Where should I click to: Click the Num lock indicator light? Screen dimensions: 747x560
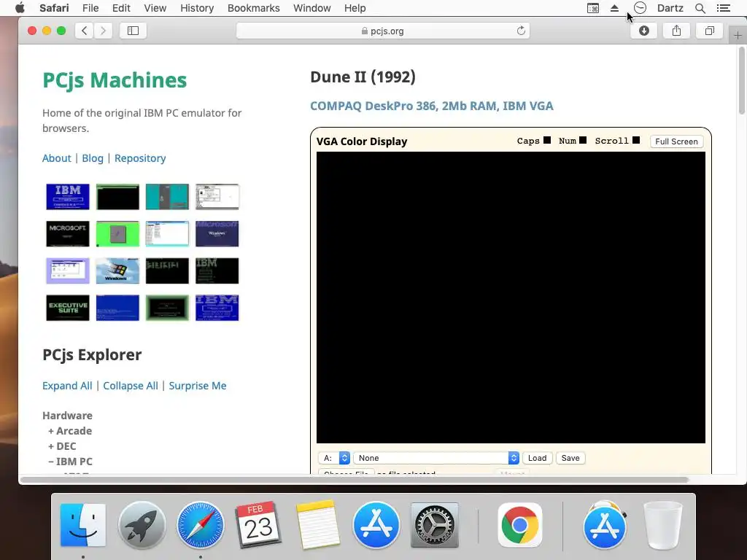coord(583,141)
